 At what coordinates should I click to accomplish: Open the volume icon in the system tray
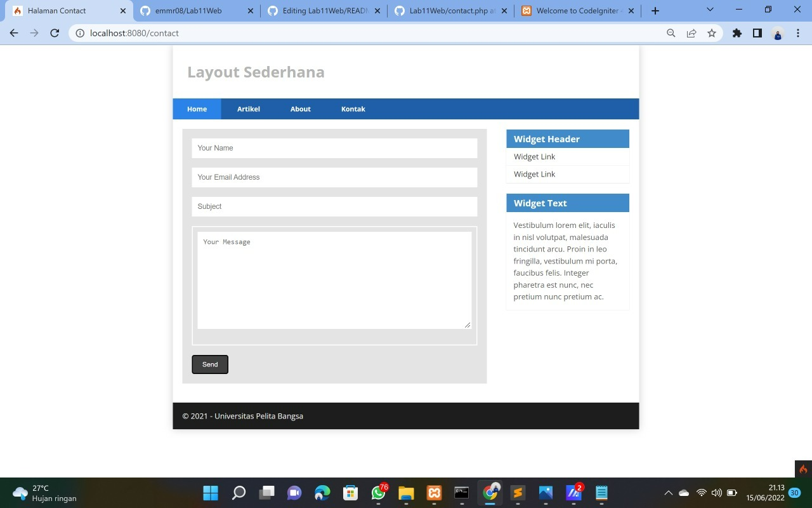click(x=716, y=492)
